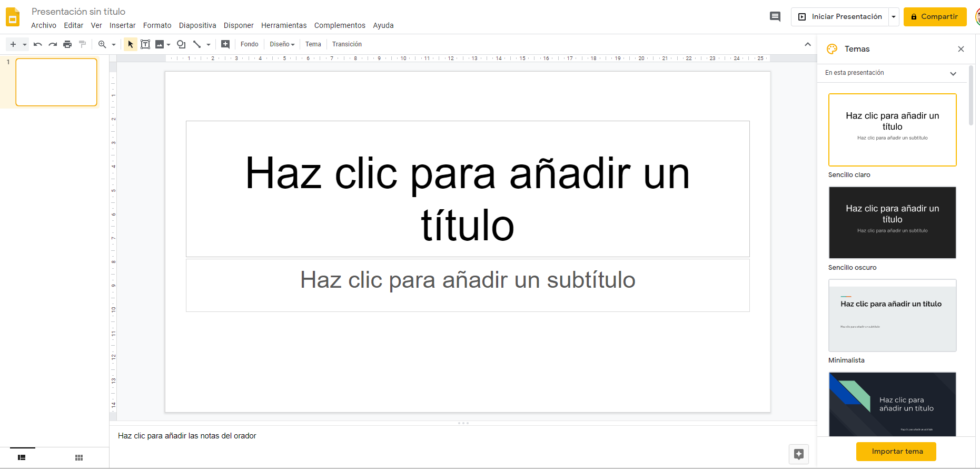Click the Compartir share button

[x=935, y=17]
